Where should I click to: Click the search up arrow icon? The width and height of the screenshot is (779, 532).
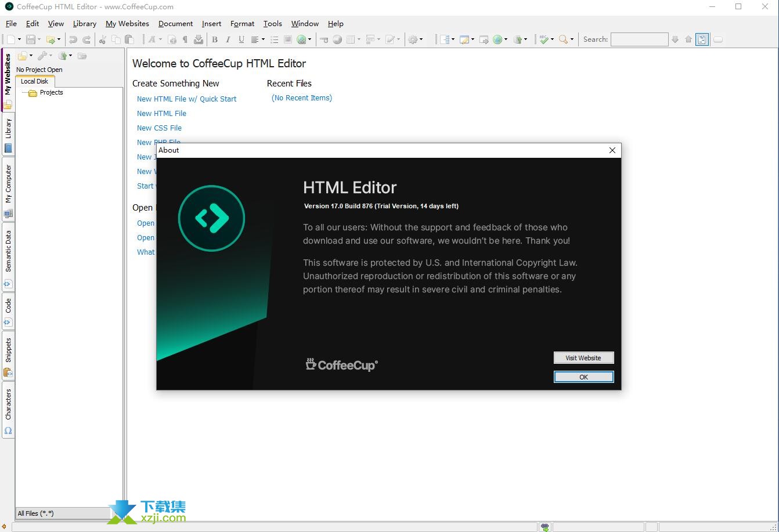coord(688,39)
